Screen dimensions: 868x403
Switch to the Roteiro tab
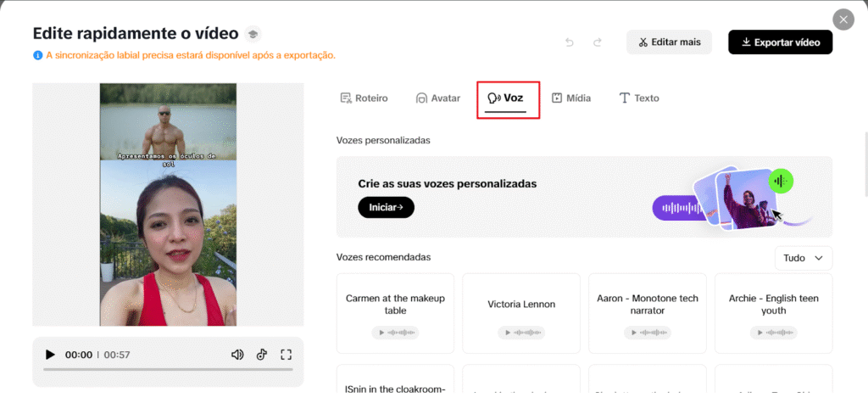[364, 98]
